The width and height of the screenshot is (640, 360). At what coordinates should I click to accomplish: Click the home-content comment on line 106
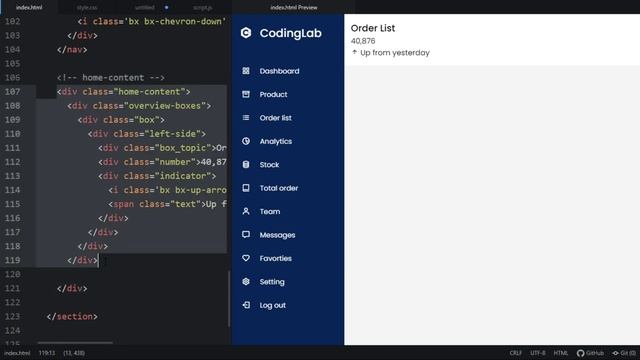[x=111, y=78]
